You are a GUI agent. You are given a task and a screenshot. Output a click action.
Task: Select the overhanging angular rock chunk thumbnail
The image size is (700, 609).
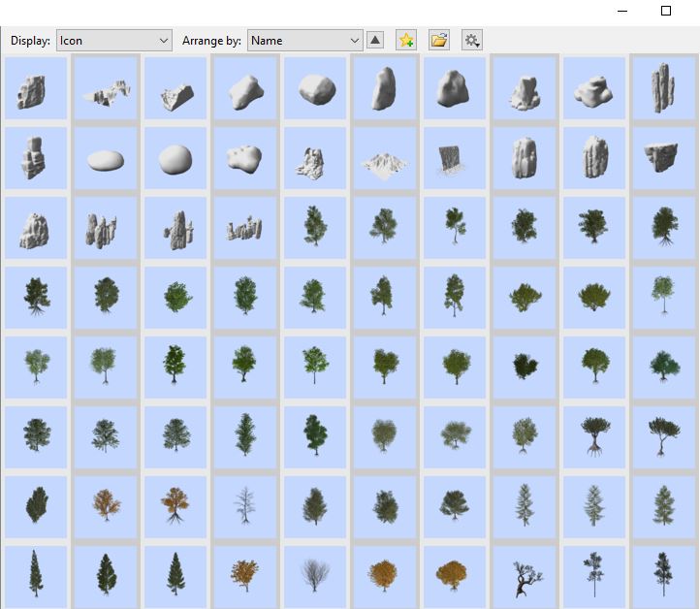coord(664,158)
